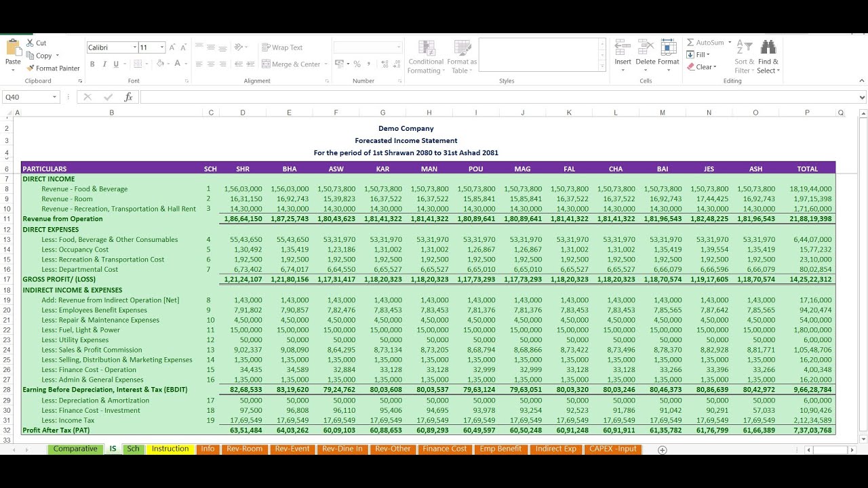Click the Insert cells button

coord(623,56)
